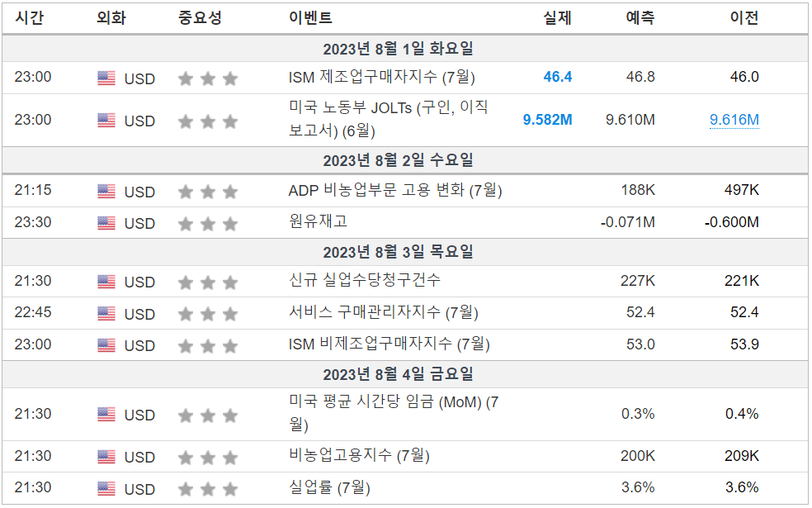Open the 신규 실업수당청구건수 event

[365, 281]
